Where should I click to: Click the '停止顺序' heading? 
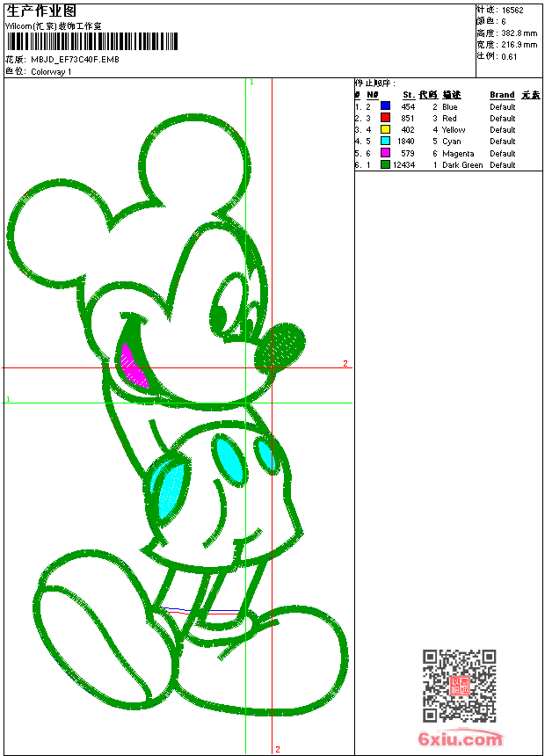pos(374,83)
